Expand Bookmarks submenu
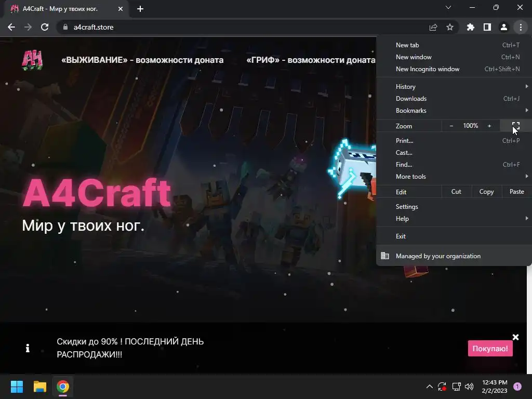 click(454, 111)
